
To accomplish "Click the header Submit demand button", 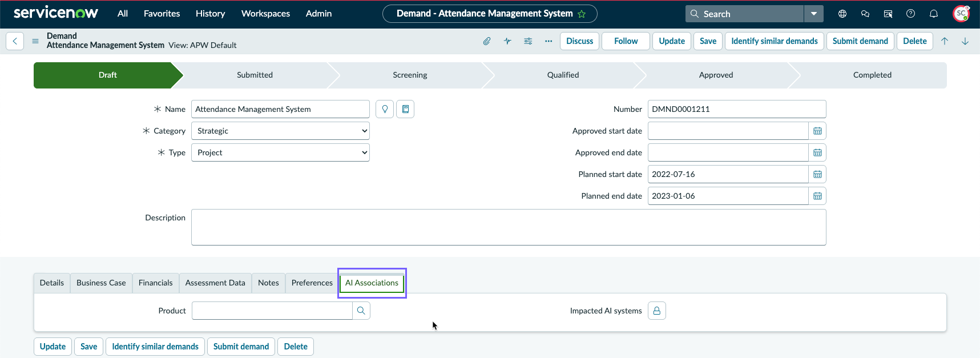I will pos(860,41).
